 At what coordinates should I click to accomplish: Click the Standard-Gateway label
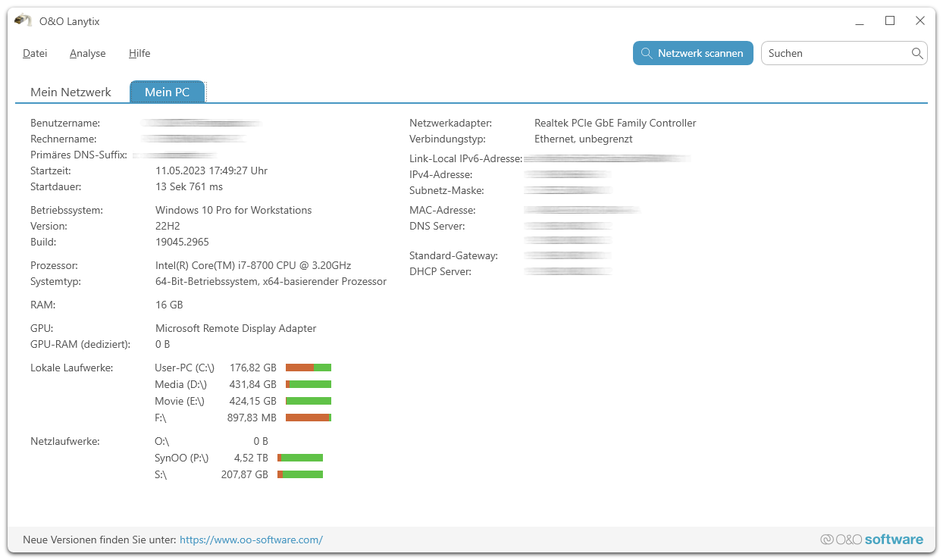pyautogui.click(x=453, y=255)
